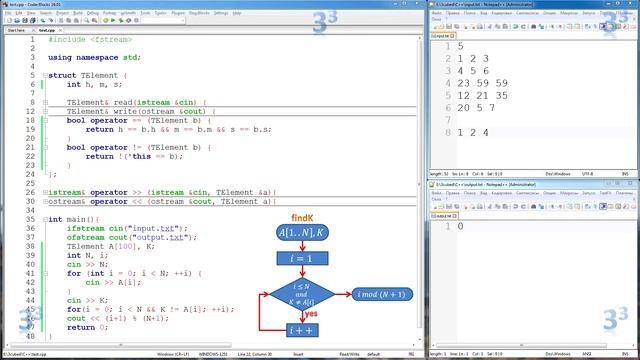Expand folded read function at line 8
This screenshot has width=640, height=360.
pos(45,102)
